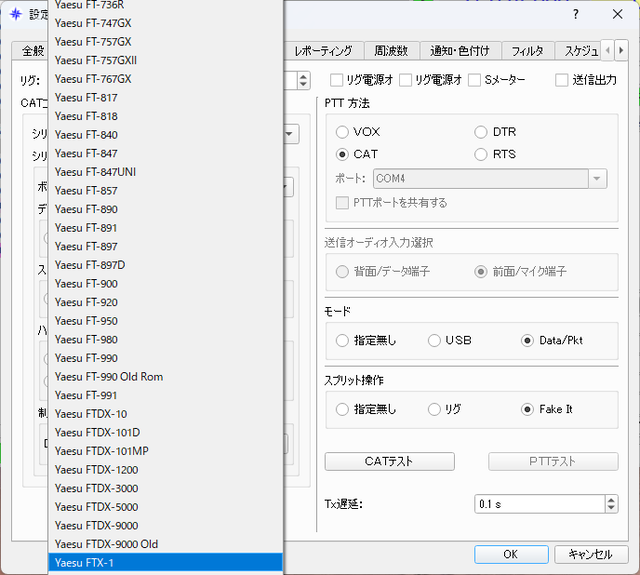Select リグ split operation option
The width and height of the screenshot is (640, 575).
tap(434, 409)
